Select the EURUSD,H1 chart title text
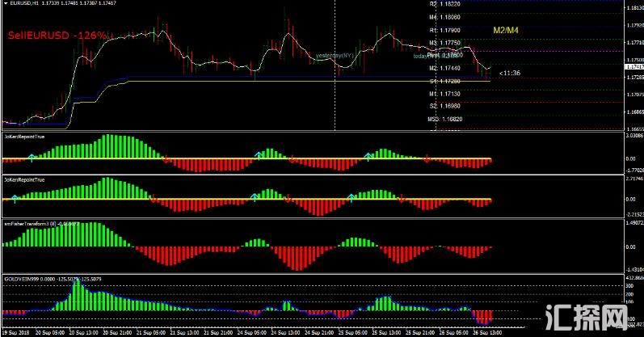 (24, 3)
